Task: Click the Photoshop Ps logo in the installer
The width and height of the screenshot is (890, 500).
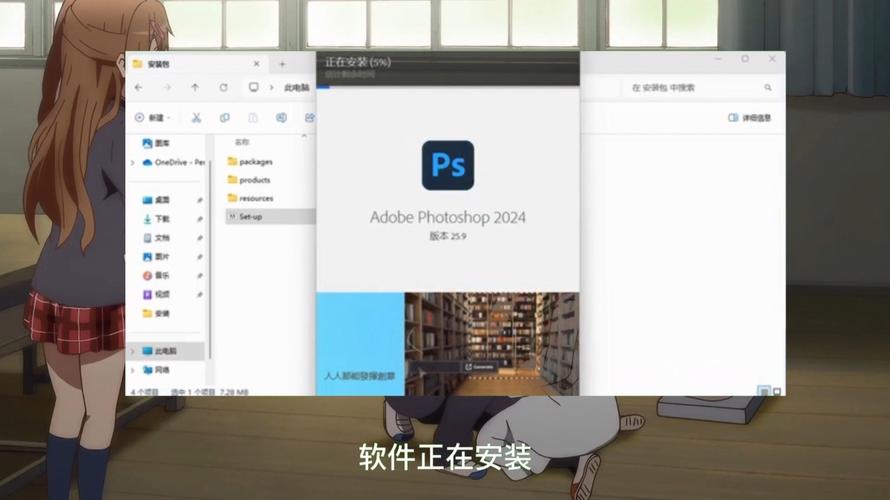Action: (x=448, y=165)
